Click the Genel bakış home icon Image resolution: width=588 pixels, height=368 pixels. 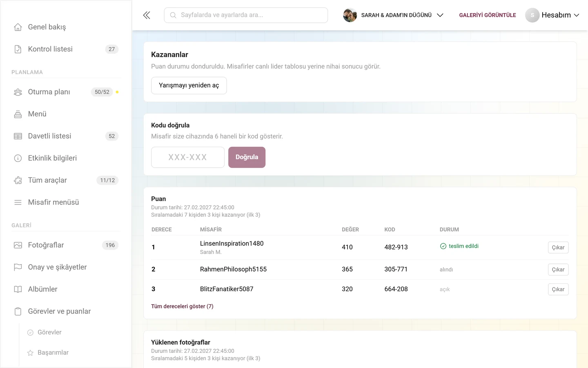[x=18, y=27]
